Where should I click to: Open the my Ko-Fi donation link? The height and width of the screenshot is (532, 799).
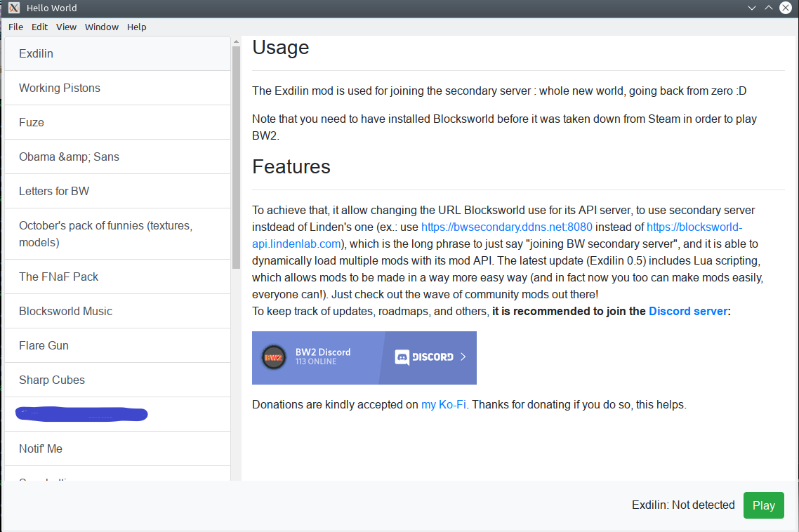(x=443, y=404)
